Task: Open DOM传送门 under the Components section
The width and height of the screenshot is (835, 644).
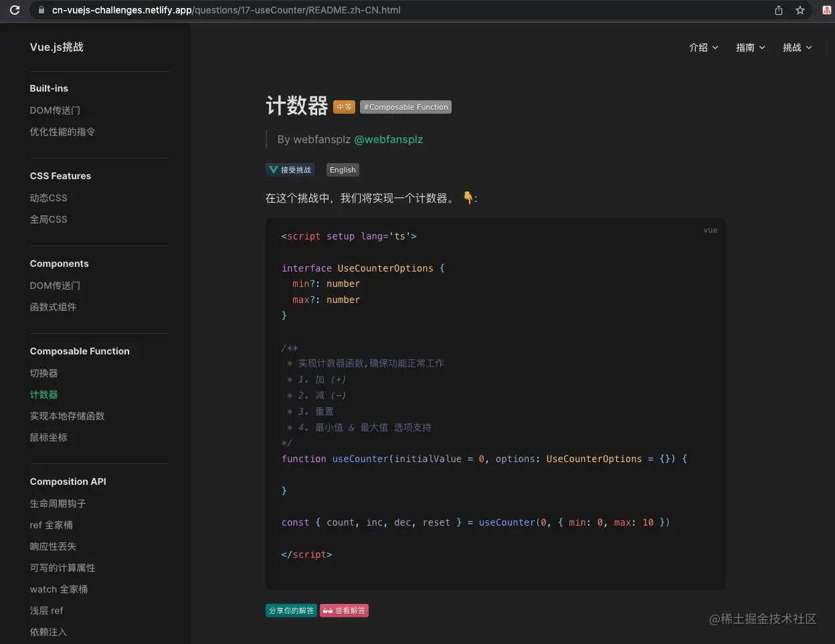Action: point(55,286)
